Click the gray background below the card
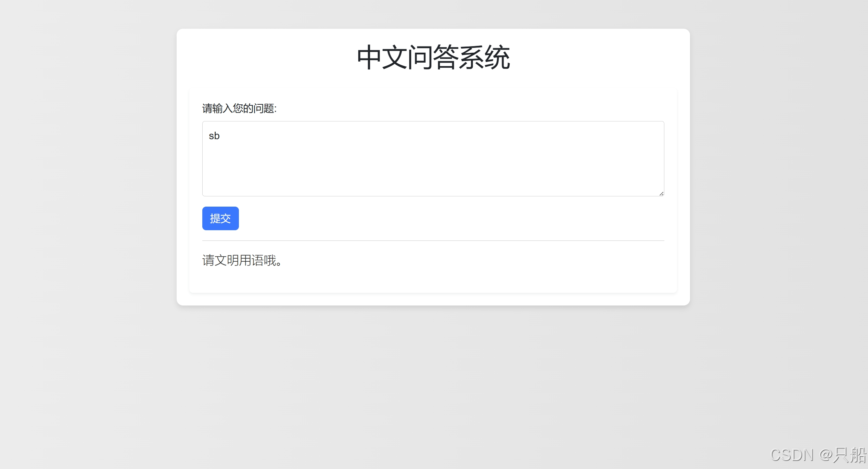This screenshot has width=868, height=469. (433, 376)
